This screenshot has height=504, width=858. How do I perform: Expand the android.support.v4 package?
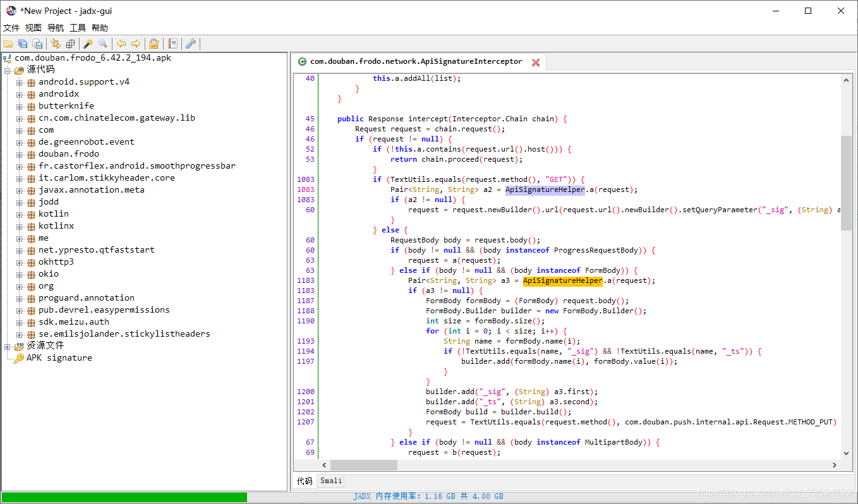(20, 82)
